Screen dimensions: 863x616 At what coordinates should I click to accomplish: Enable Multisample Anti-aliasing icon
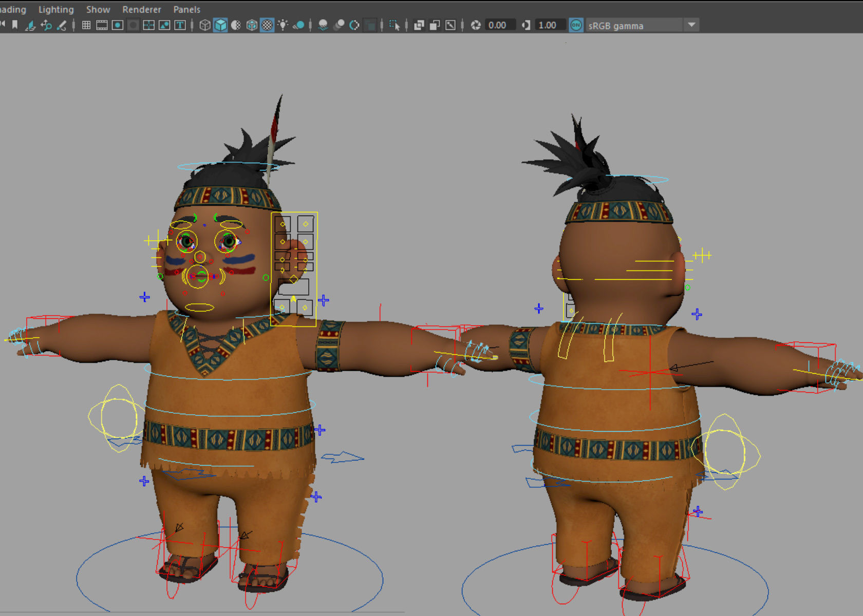point(354,25)
